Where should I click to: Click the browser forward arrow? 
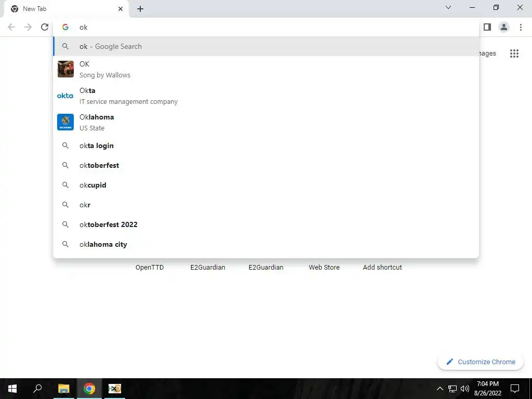pos(28,27)
